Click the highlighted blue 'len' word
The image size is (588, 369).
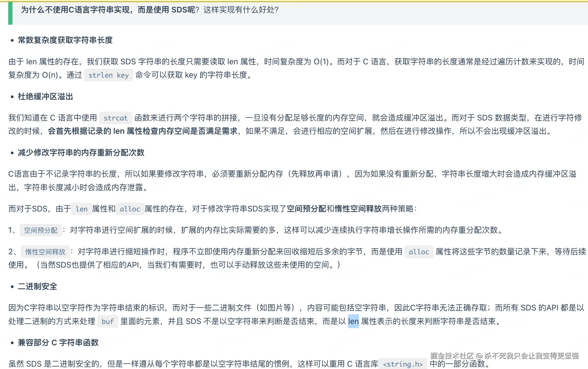(353, 321)
